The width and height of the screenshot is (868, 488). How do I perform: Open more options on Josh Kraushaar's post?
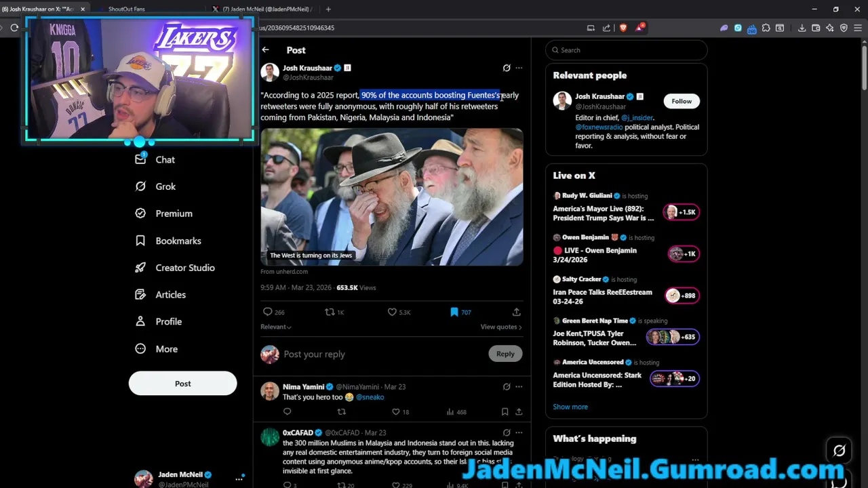click(x=519, y=68)
